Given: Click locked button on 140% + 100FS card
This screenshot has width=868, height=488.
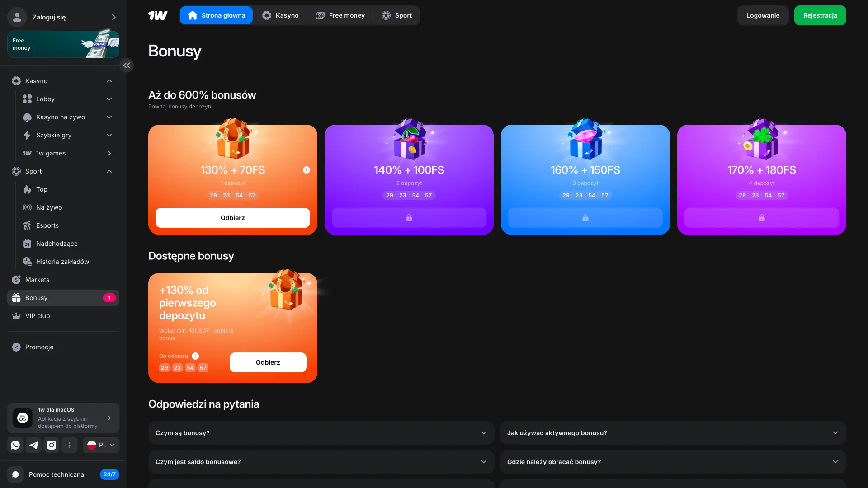Looking at the screenshot, I should 409,218.
